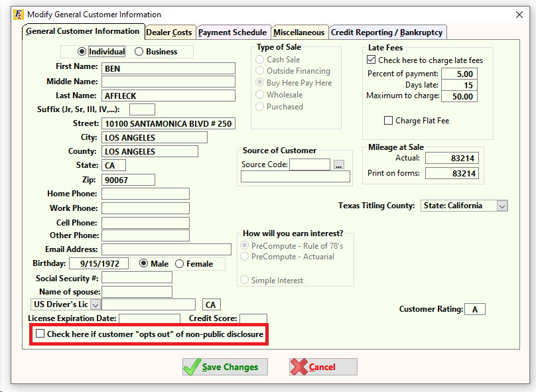
Task: Click inside the Email Address field
Action: 166,249
